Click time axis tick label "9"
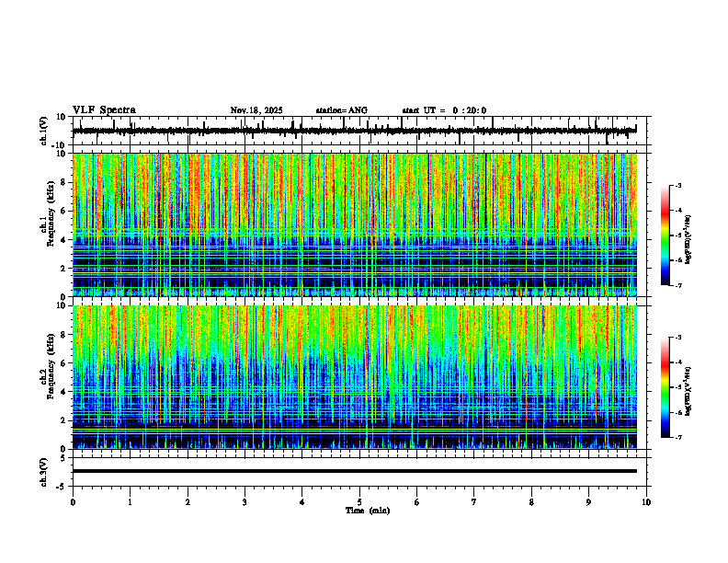Image resolution: width=728 pixels, height=563 pixels. pyautogui.click(x=588, y=502)
